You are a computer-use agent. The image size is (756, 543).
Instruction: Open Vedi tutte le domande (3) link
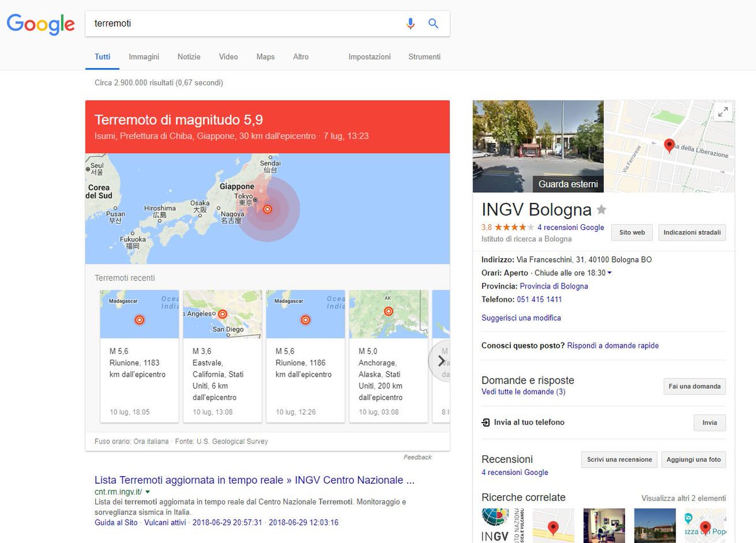point(524,392)
